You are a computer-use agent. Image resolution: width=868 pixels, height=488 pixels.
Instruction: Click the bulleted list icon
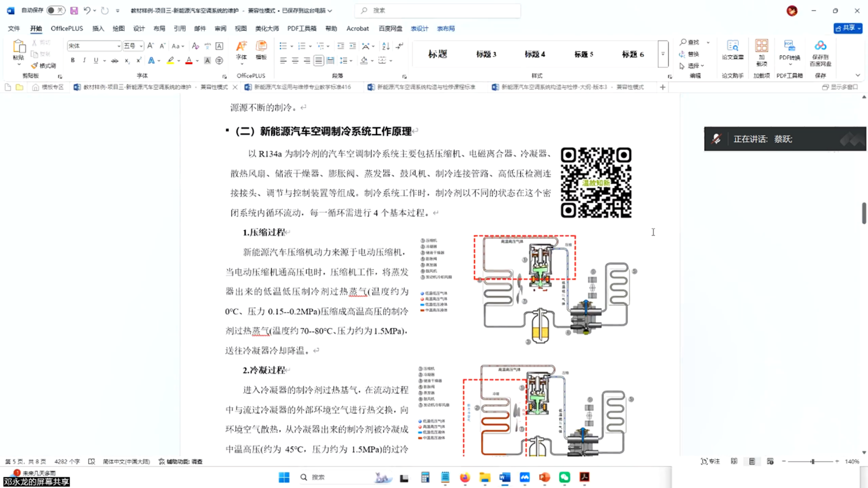click(283, 46)
